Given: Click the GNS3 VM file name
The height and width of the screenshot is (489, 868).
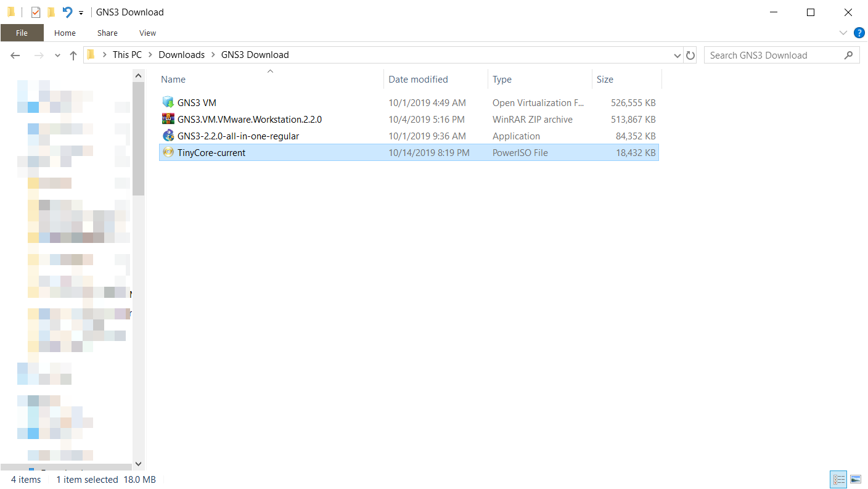Looking at the screenshot, I should pyautogui.click(x=197, y=103).
